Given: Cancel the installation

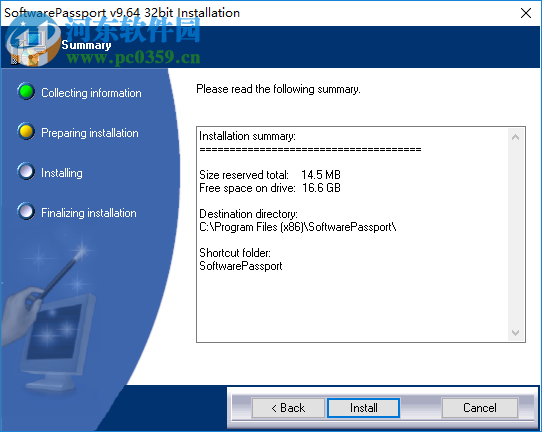Looking at the screenshot, I should (480, 408).
